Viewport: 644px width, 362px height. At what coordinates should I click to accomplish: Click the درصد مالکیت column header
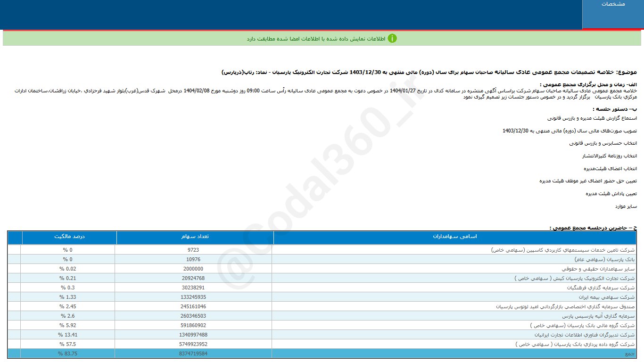pyautogui.click(x=69, y=237)
